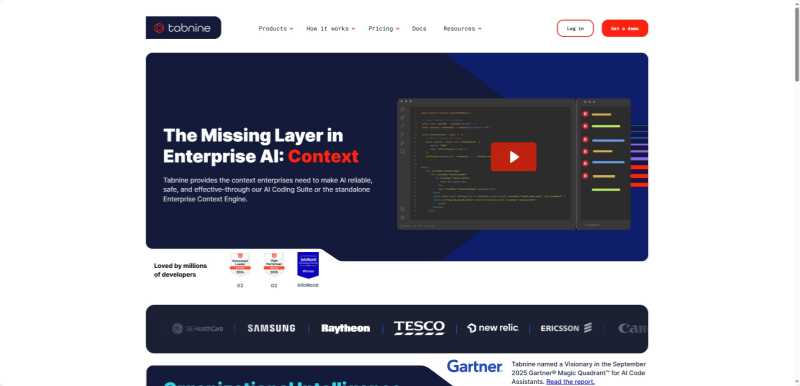Click the Tabnine logo in header

pyautogui.click(x=183, y=28)
